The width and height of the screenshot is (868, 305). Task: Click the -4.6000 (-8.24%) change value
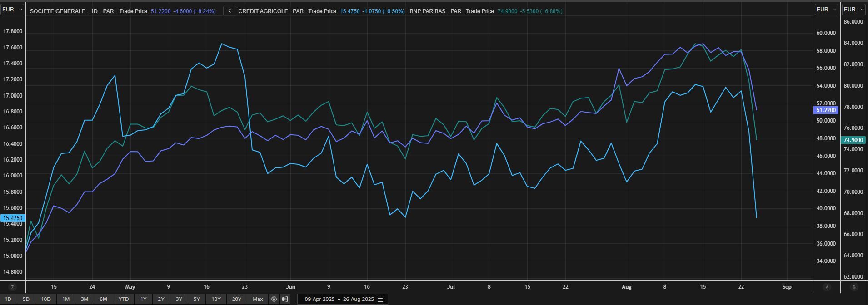coord(195,11)
